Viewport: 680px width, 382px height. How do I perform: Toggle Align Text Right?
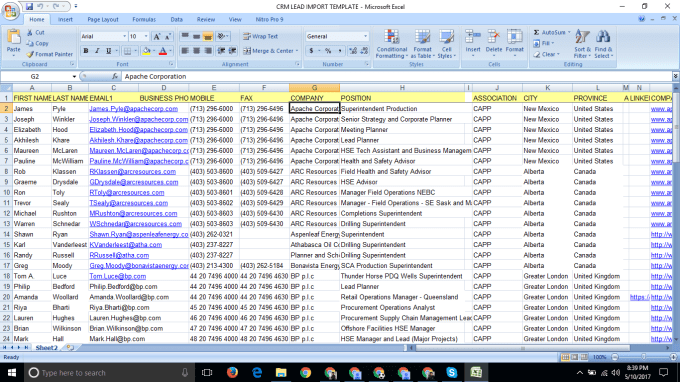208,51
